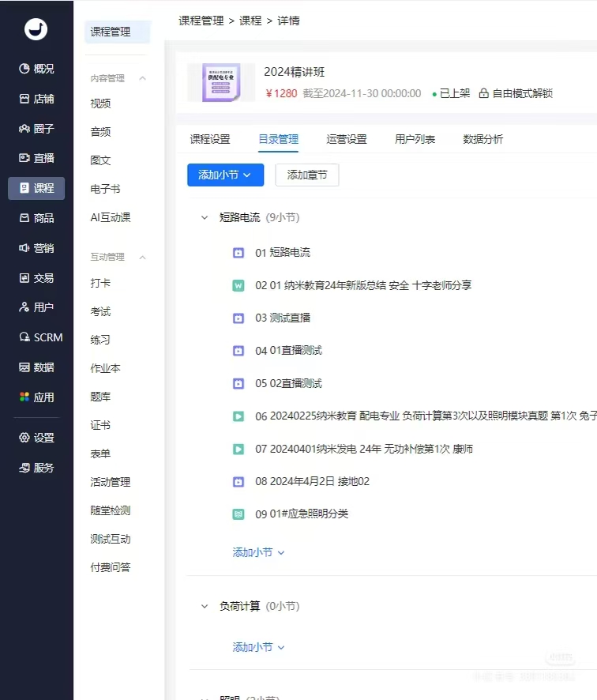Image resolution: width=597 pixels, height=700 pixels.
Task: Switch to the 运营设置 tab
Action: [x=347, y=139]
